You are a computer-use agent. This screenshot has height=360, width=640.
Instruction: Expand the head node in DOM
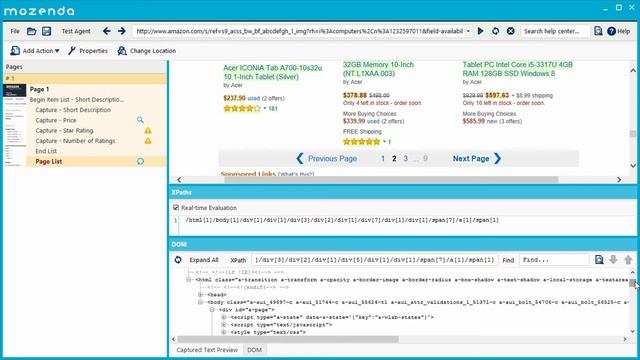(200, 294)
